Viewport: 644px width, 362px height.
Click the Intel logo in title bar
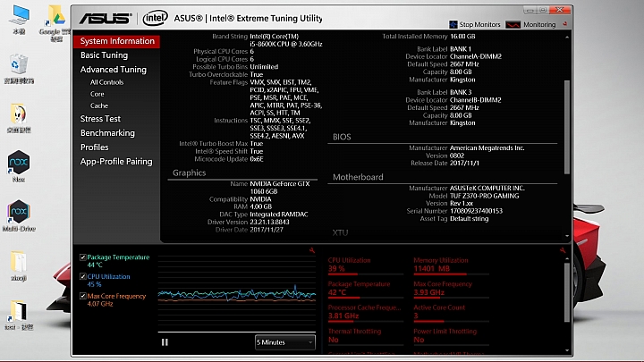tap(155, 18)
